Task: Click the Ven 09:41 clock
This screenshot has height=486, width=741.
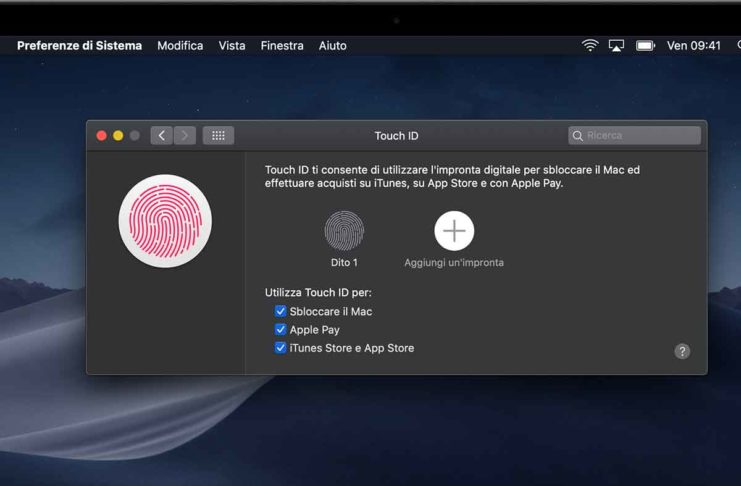Action: tap(694, 46)
